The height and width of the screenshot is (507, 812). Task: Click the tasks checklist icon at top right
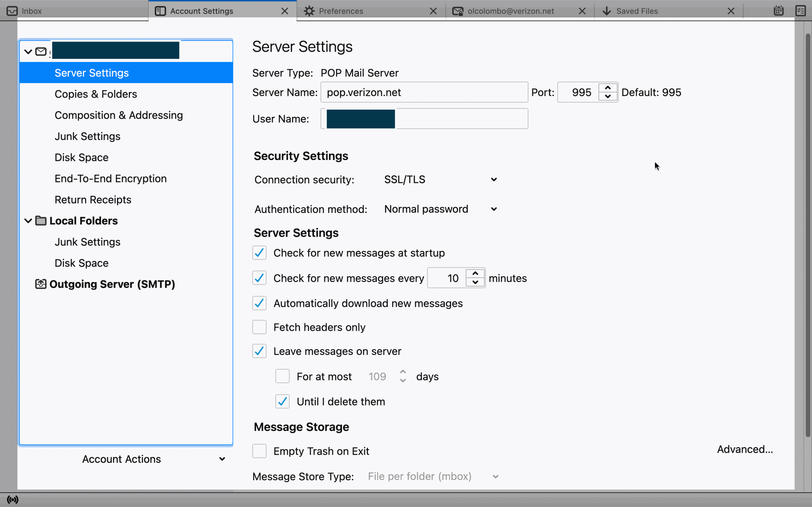pos(801,11)
